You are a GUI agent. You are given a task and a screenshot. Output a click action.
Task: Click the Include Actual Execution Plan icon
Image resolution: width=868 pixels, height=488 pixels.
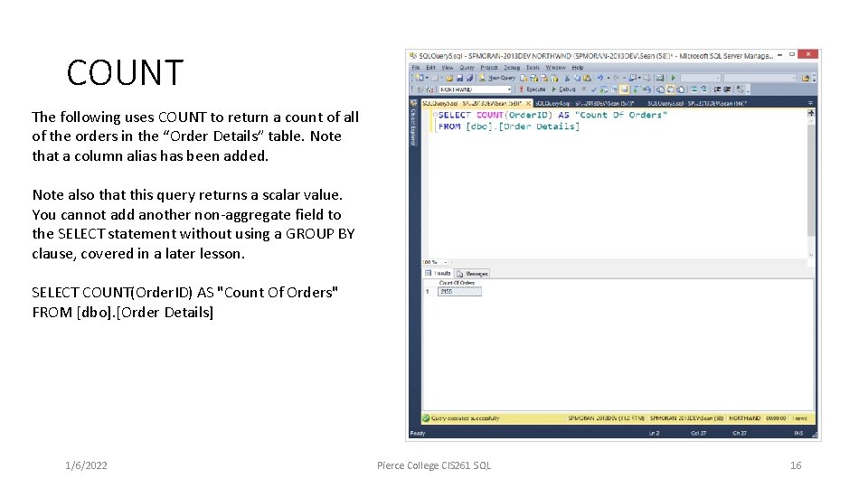point(637,89)
